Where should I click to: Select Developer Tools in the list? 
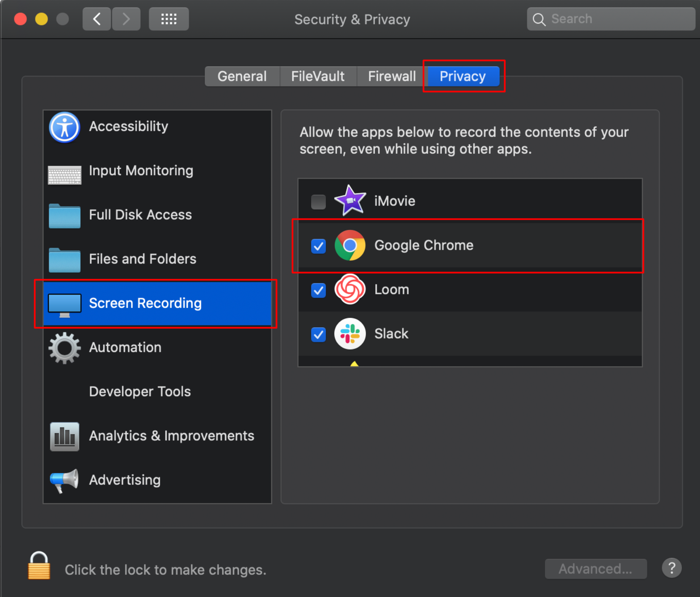click(x=140, y=392)
